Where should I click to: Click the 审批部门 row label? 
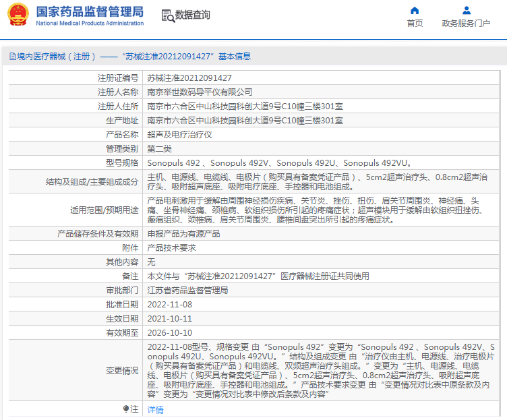click(x=122, y=291)
